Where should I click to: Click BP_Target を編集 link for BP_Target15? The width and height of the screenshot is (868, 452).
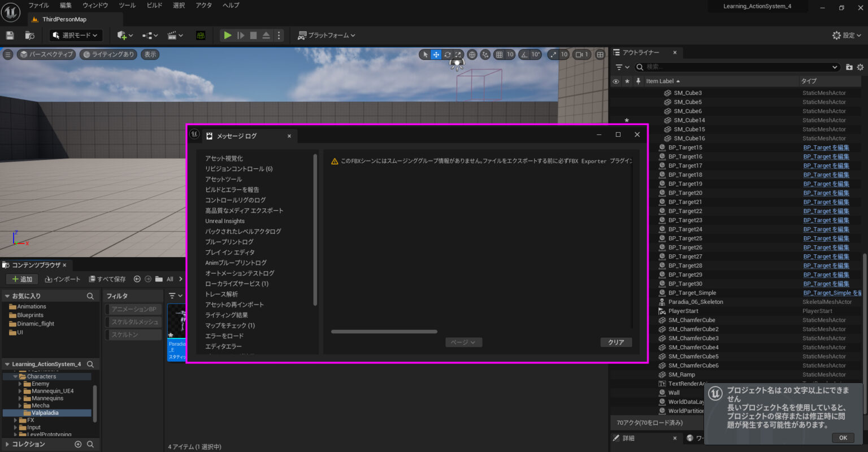pyautogui.click(x=827, y=148)
